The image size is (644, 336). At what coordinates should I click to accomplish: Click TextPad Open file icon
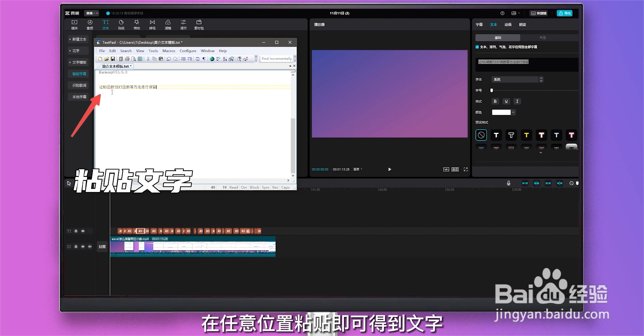tap(106, 59)
